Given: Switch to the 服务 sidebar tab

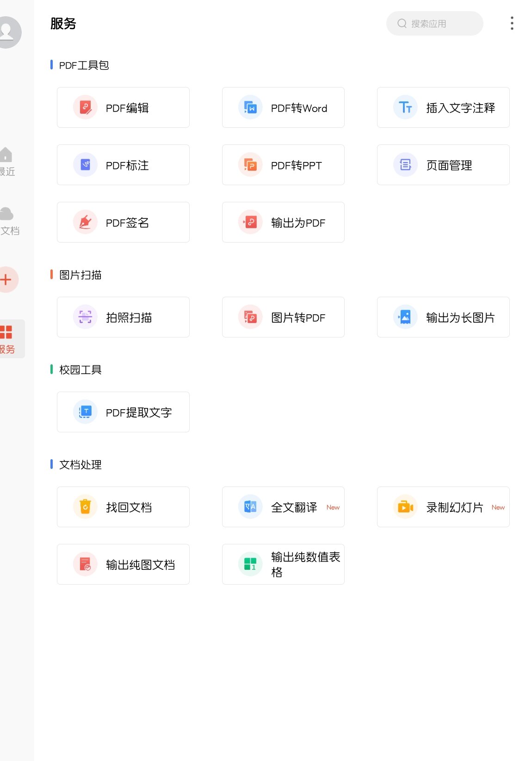Looking at the screenshot, I should (7, 339).
